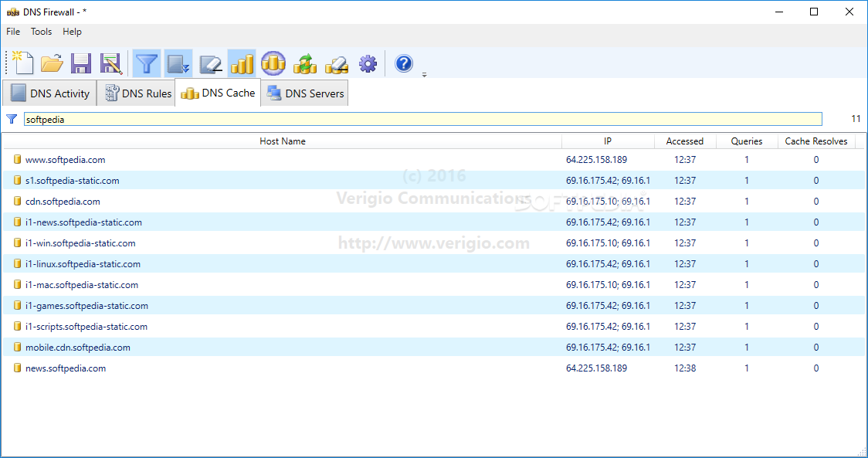This screenshot has width=868, height=458.
Task: Open settings with the gear icon
Action: pyautogui.click(x=368, y=63)
